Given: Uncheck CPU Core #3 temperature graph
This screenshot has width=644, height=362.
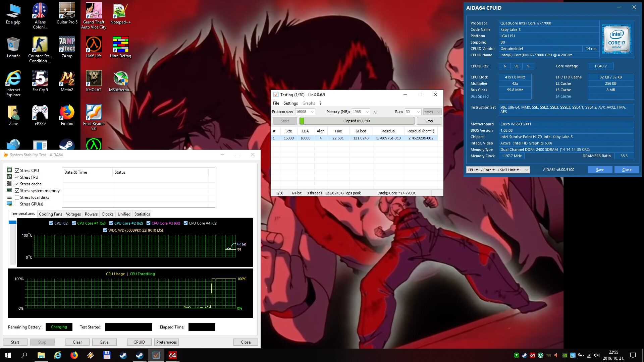Looking at the screenshot, I should (148, 223).
